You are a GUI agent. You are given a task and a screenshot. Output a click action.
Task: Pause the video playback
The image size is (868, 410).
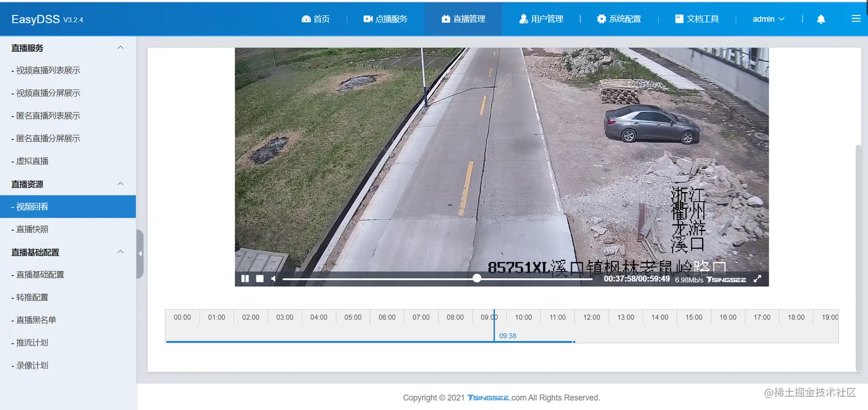(x=245, y=279)
